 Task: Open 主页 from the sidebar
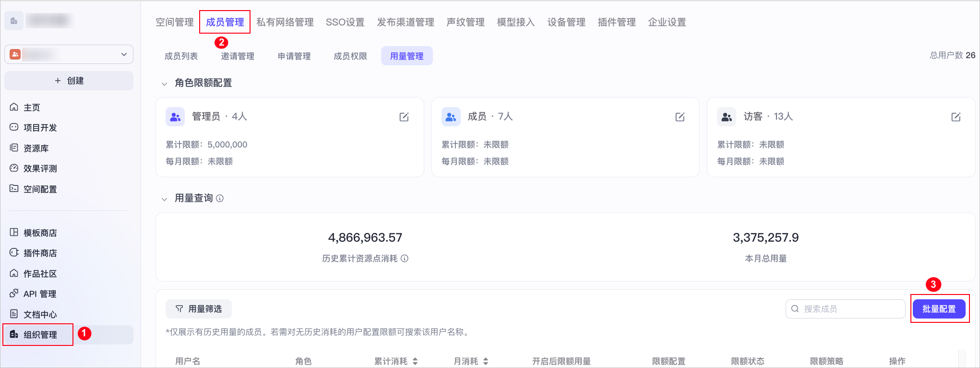click(x=32, y=108)
